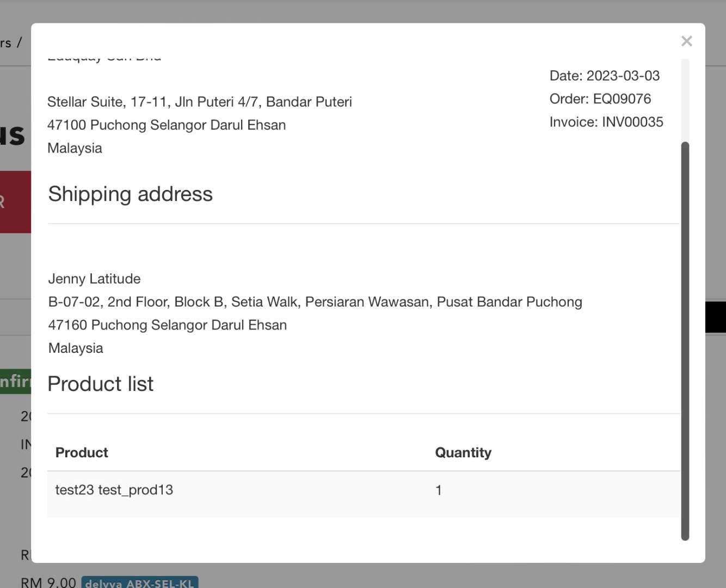Close the order details modal
Screen dimensions: 726x588
686,41
